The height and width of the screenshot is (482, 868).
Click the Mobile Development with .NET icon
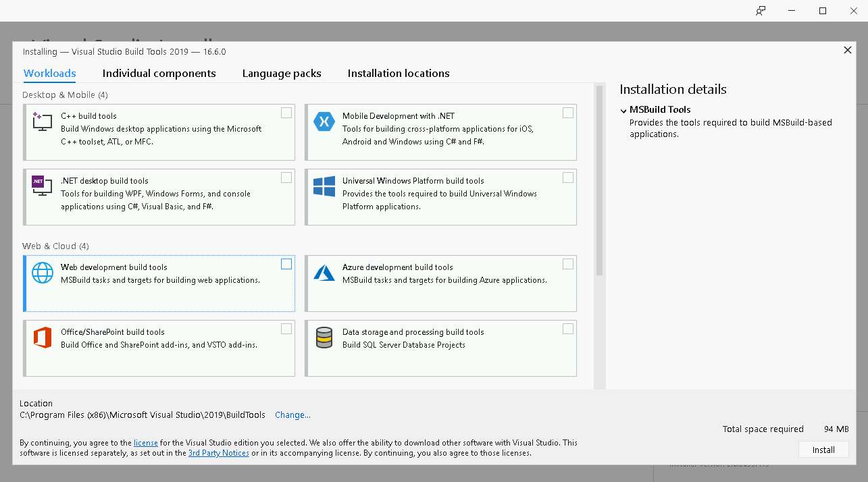[324, 122]
